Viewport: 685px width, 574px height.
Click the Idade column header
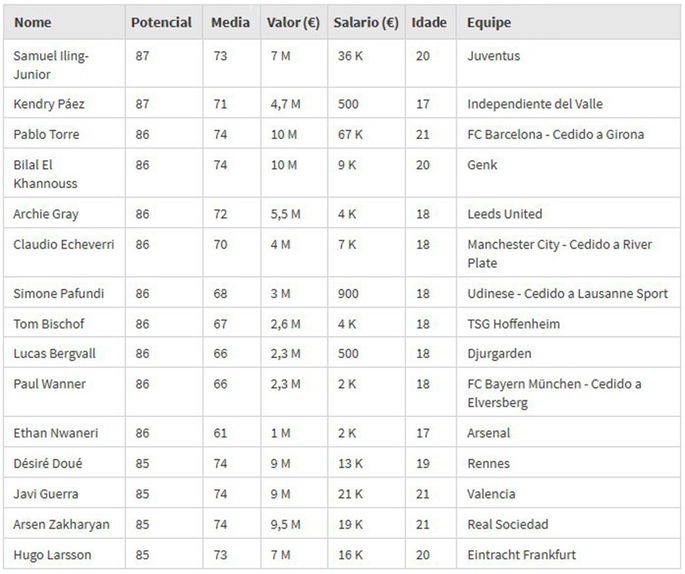[x=430, y=22]
